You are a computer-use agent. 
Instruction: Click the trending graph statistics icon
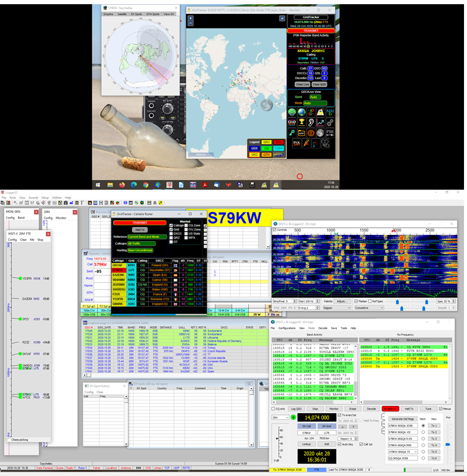coord(320,122)
